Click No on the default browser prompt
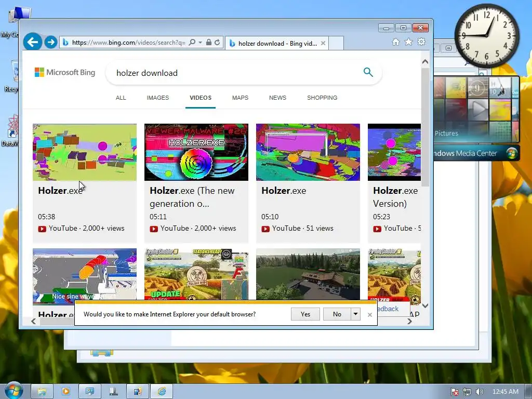The height and width of the screenshot is (399, 532). click(x=337, y=314)
